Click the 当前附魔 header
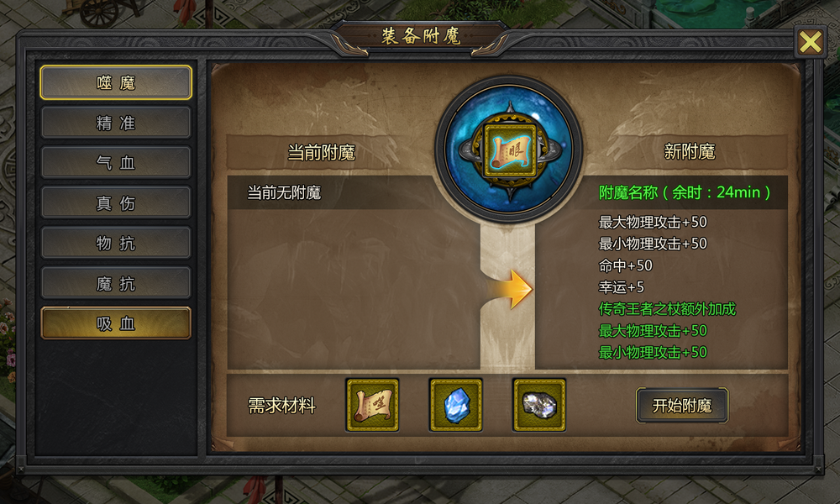The height and width of the screenshot is (504, 840). pos(322,153)
